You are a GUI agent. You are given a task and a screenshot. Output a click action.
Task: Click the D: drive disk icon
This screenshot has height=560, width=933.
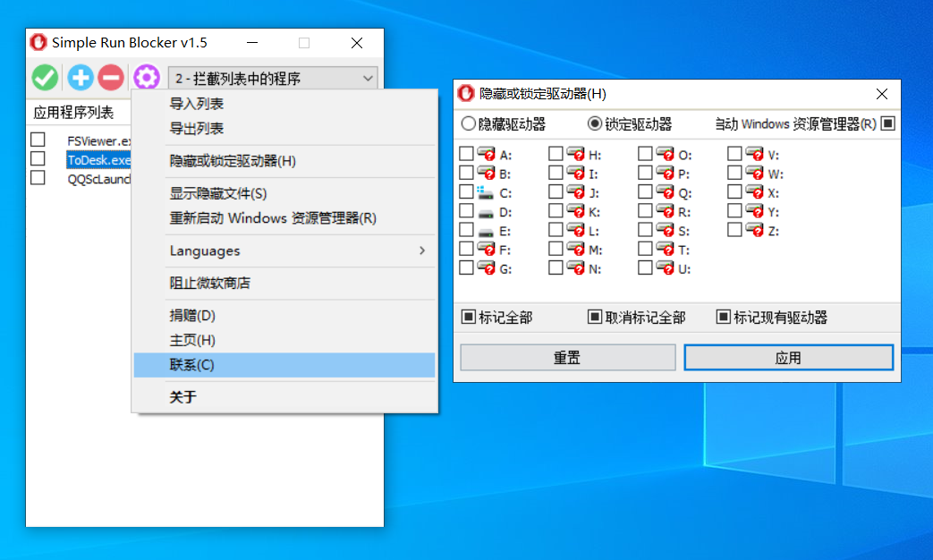[x=486, y=212]
